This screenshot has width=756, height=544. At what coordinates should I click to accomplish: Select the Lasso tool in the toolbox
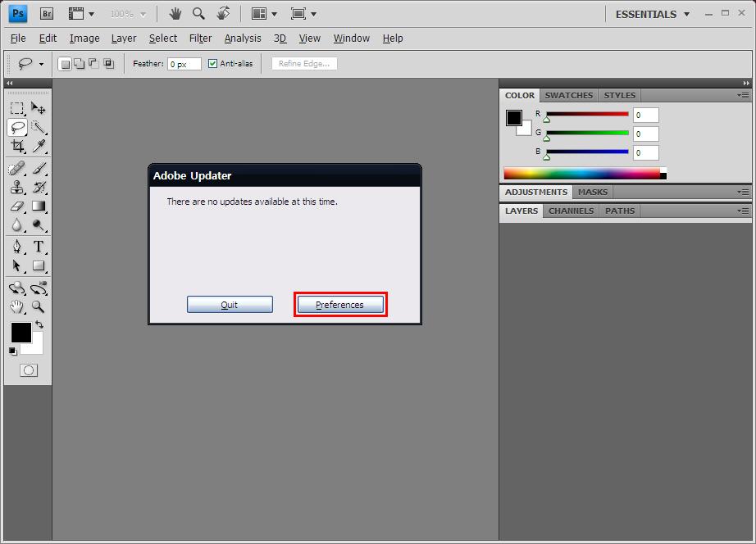17,127
